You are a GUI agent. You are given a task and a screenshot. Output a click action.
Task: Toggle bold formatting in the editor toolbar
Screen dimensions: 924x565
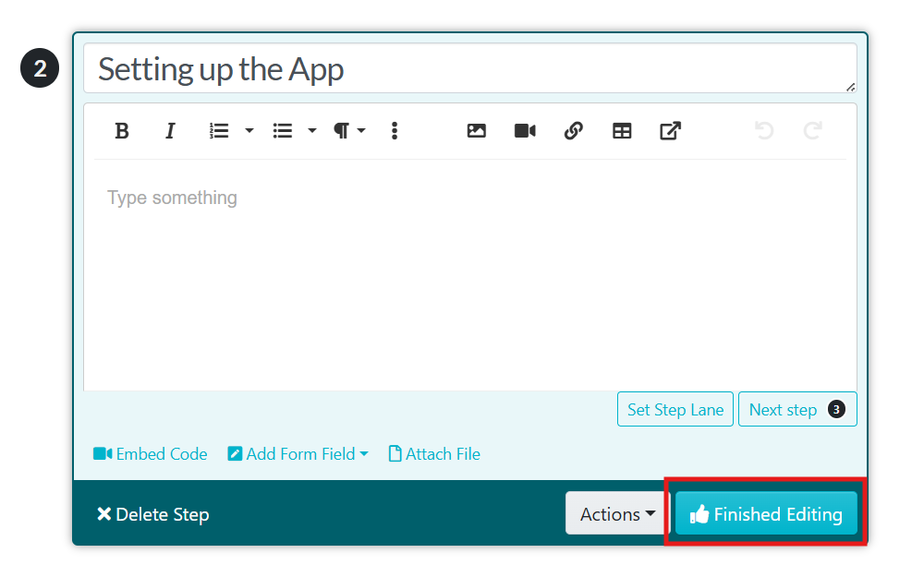(122, 131)
